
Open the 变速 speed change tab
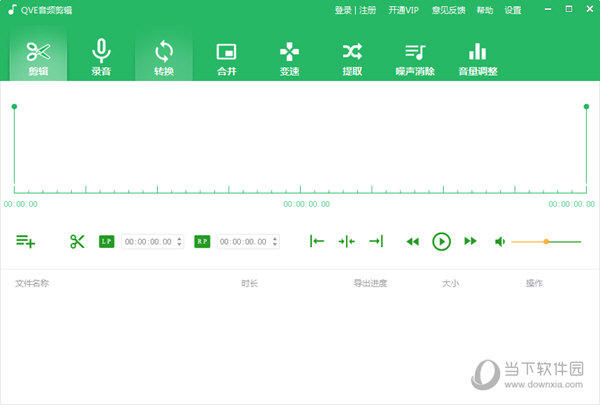coord(289,57)
